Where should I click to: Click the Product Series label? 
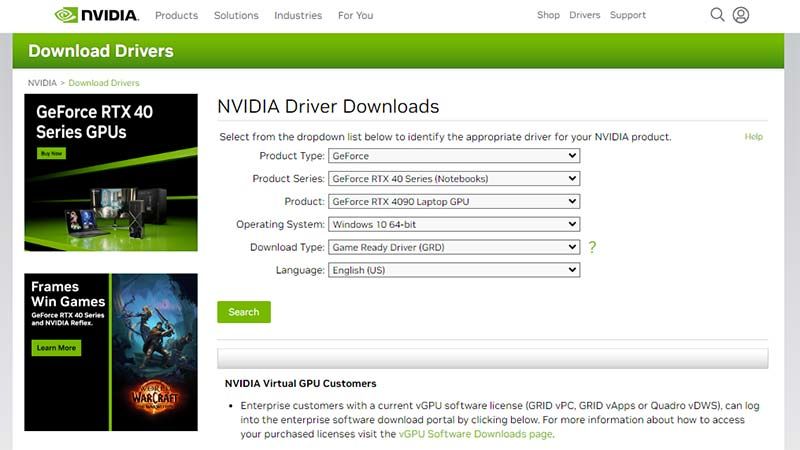tap(288, 179)
